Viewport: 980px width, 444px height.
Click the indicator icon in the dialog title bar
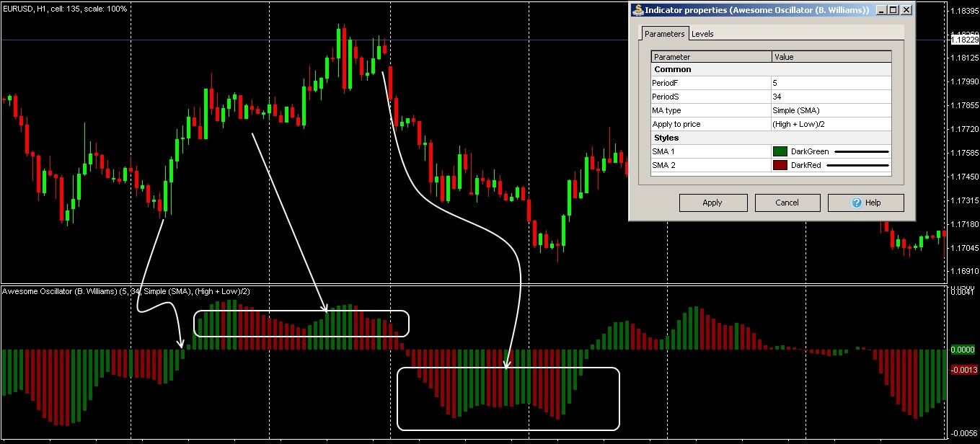pyautogui.click(x=637, y=9)
